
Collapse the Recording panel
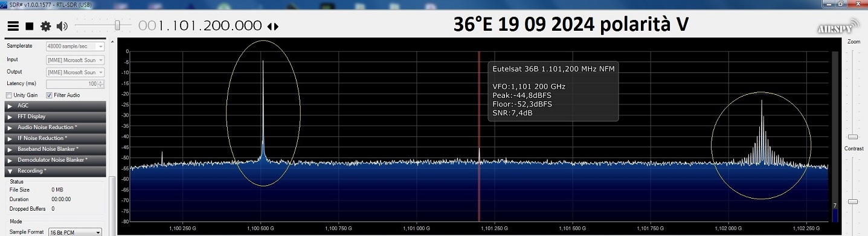(56, 171)
